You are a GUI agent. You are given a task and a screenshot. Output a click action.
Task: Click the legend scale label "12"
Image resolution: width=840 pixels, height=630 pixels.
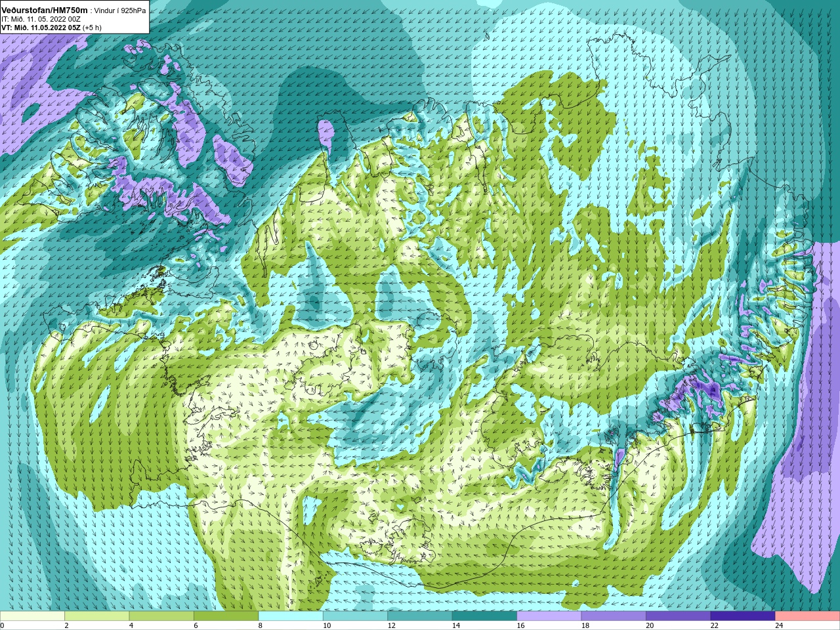pos(391,626)
